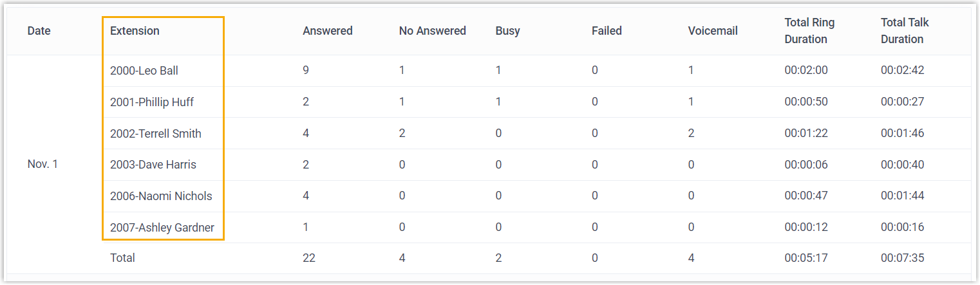Click the Date column header
980x285 pixels.
coord(39,31)
